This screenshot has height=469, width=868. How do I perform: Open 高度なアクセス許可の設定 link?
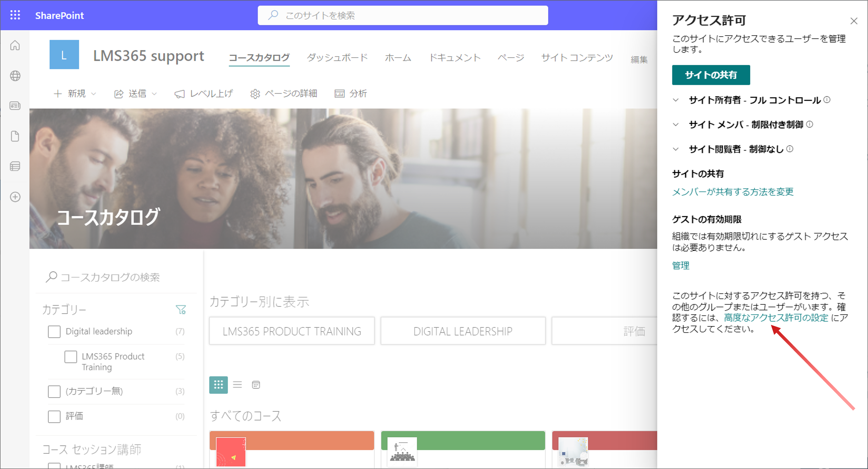[x=776, y=318]
